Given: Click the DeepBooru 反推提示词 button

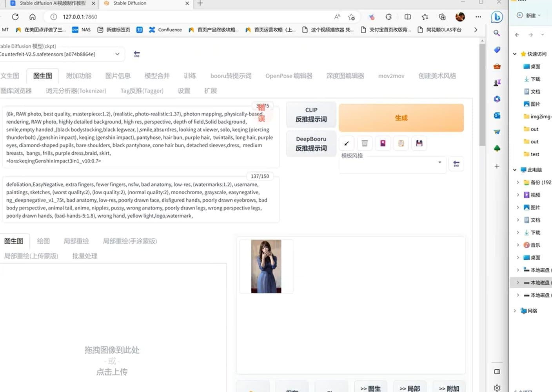Looking at the screenshot, I should [x=311, y=143].
